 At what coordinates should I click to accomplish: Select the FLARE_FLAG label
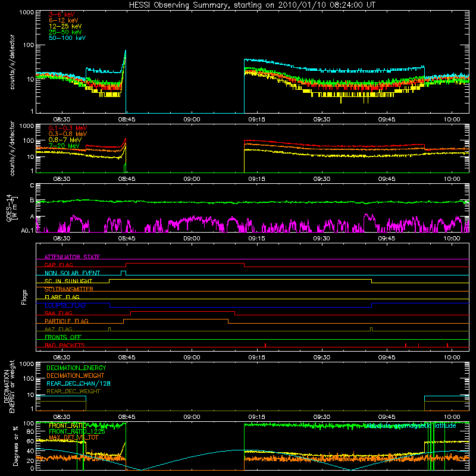pos(62,297)
